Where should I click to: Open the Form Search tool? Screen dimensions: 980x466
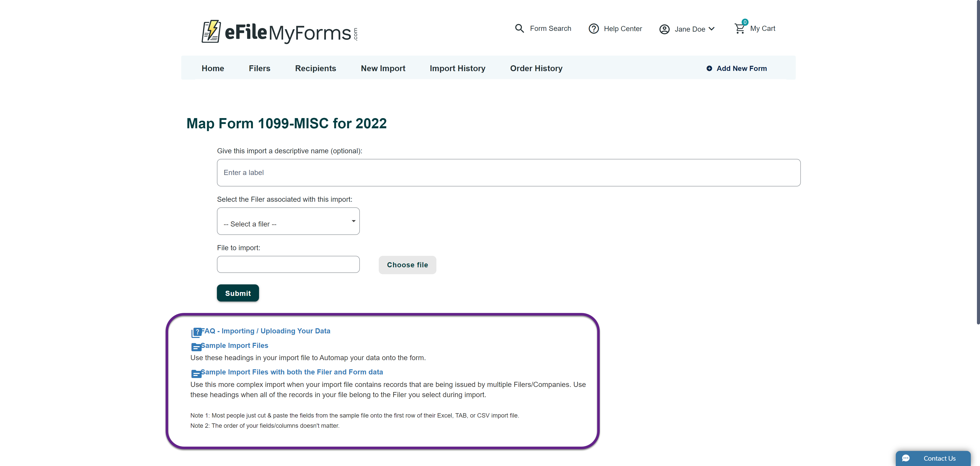pos(543,28)
